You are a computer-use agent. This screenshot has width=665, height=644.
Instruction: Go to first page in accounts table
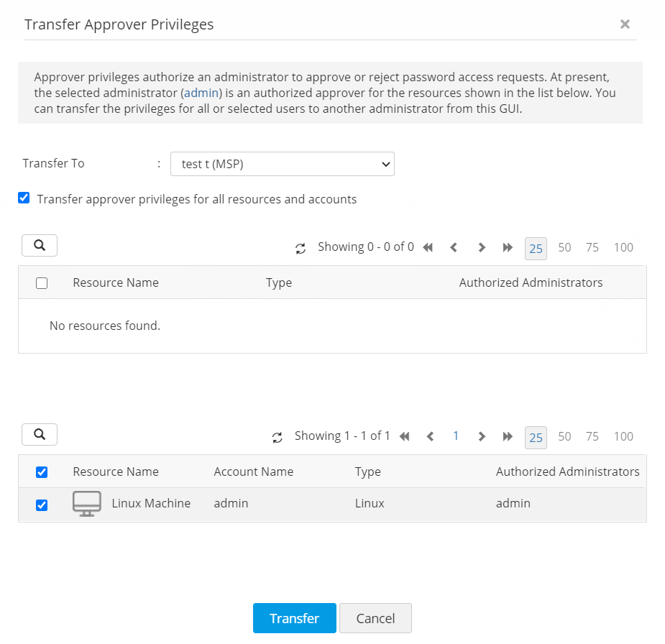405,436
